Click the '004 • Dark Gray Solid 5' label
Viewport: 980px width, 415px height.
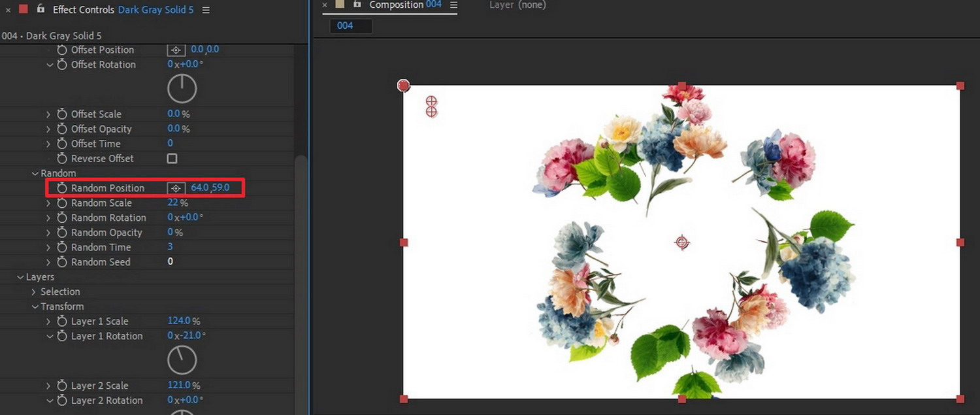point(52,36)
